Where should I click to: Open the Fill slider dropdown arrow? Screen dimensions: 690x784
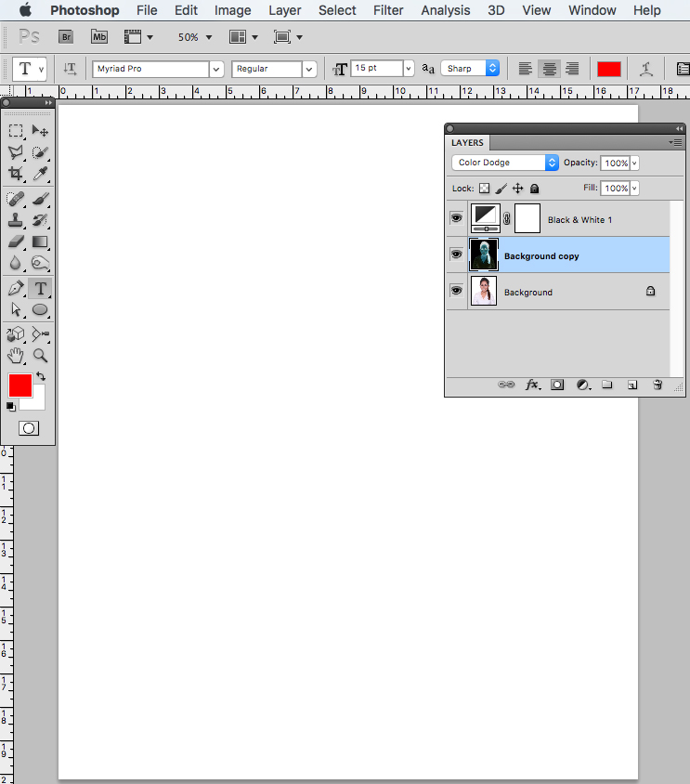click(x=634, y=189)
